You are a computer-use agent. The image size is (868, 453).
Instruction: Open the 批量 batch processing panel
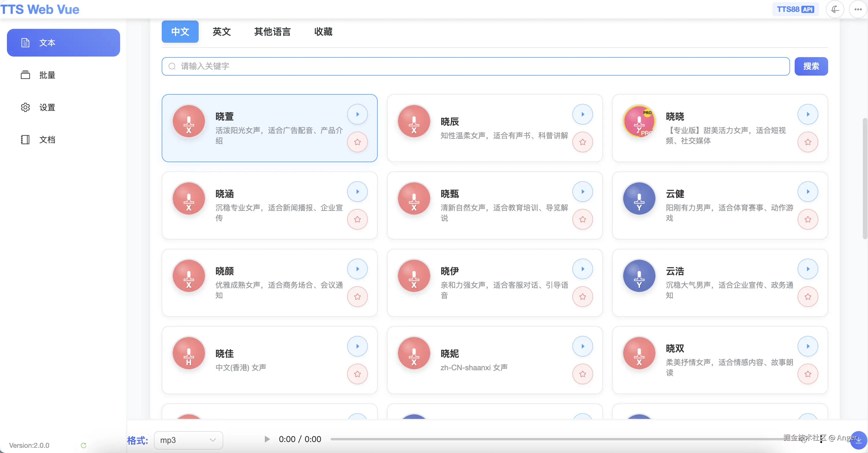[x=47, y=75]
